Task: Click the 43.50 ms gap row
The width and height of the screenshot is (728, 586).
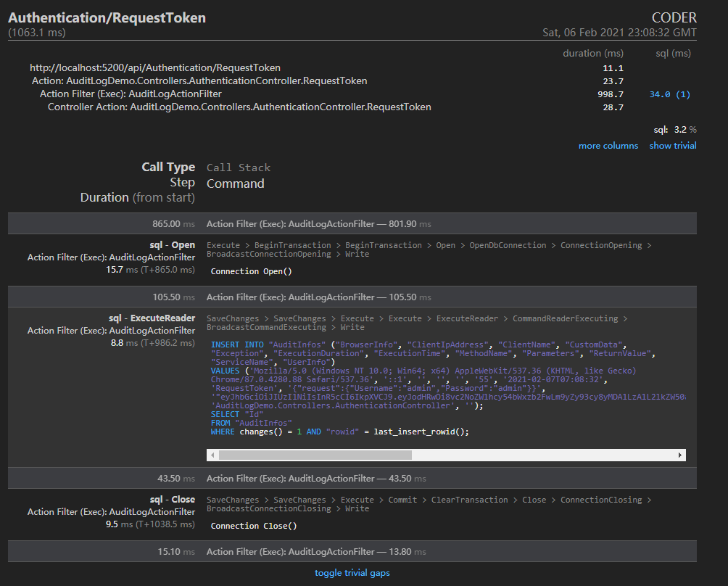Action: (352, 478)
